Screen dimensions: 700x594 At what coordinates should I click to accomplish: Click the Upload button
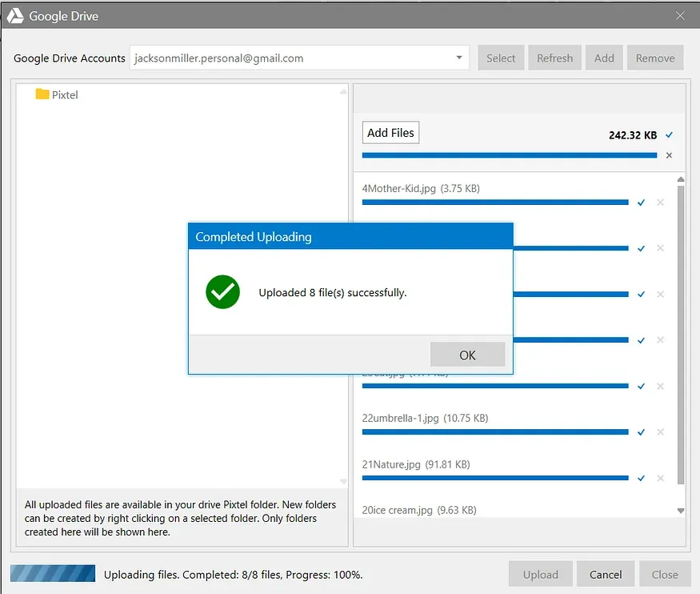tap(540, 574)
